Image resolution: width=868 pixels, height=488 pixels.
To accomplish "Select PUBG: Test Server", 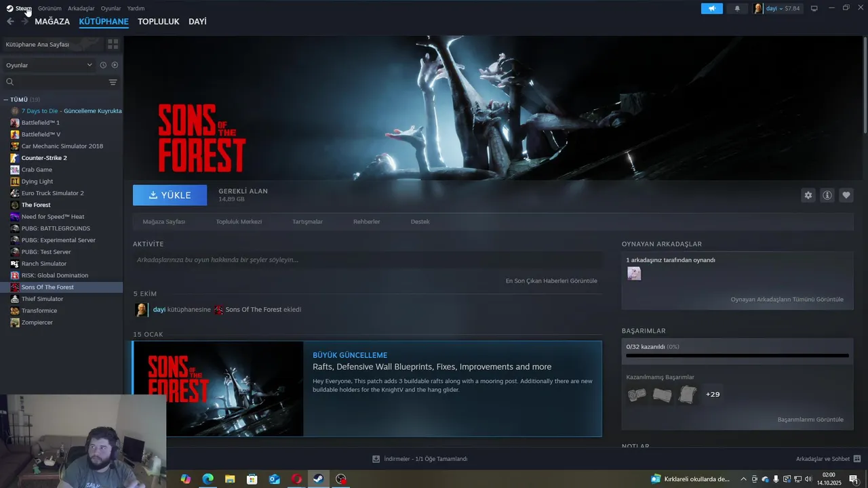I will [x=46, y=251].
